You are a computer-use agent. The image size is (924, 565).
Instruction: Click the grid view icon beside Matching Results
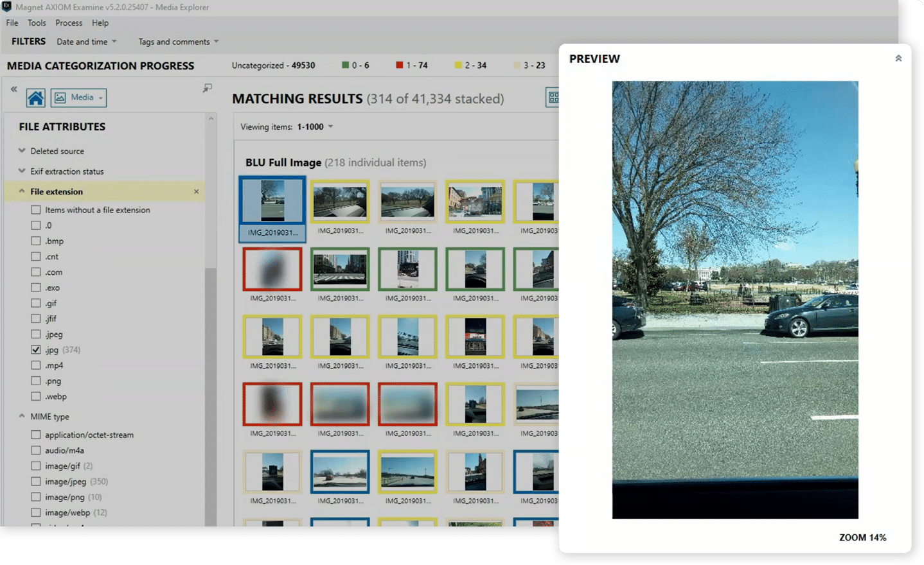click(x=553, y=98)
